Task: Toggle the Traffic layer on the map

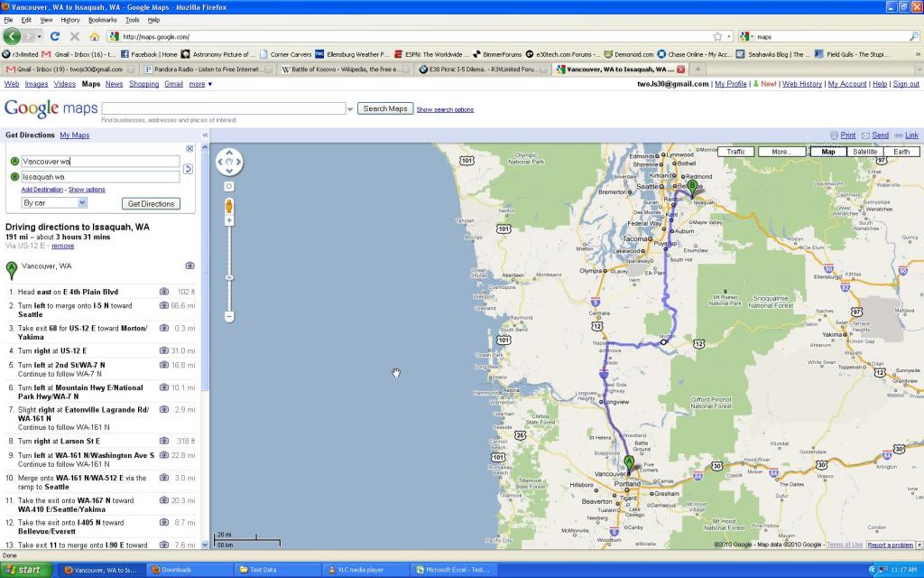Action: 736,152
